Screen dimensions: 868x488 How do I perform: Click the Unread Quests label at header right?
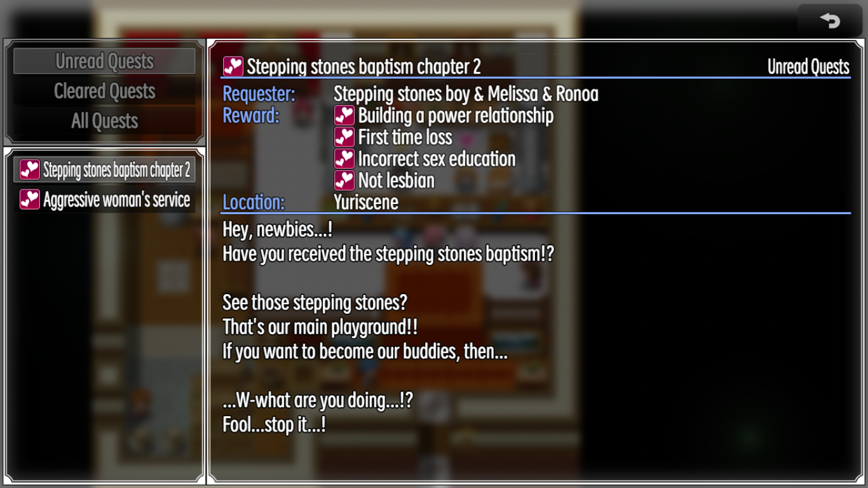(x=808, y=67)
